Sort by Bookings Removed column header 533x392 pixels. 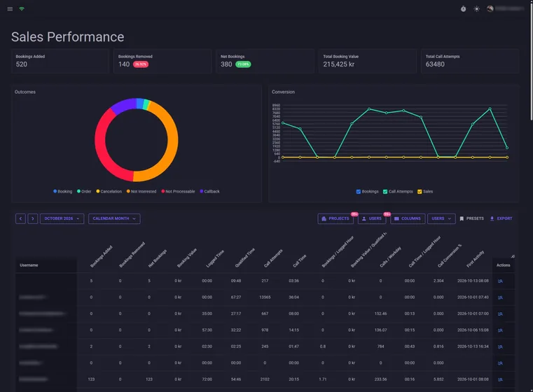tap(132, 255)
